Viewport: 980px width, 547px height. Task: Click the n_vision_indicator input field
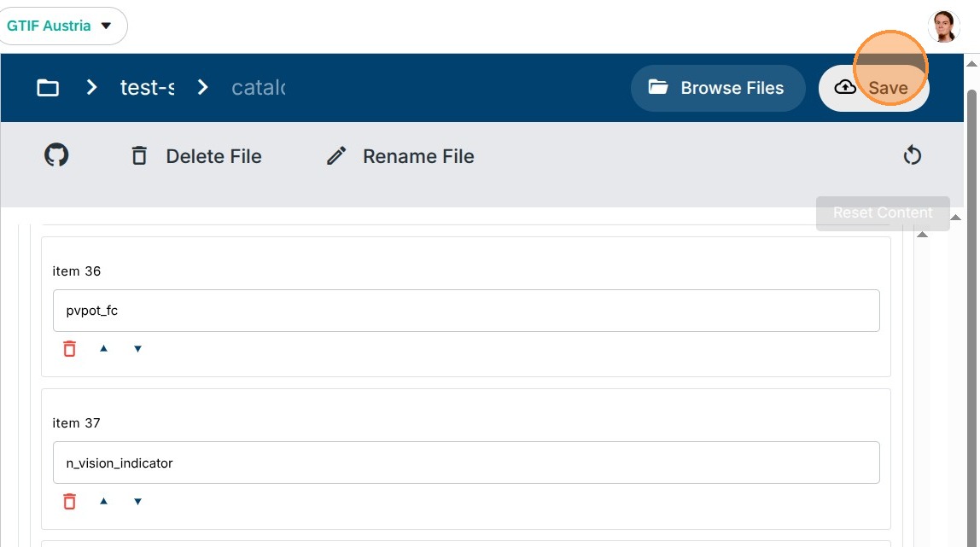tap(466, 463)
